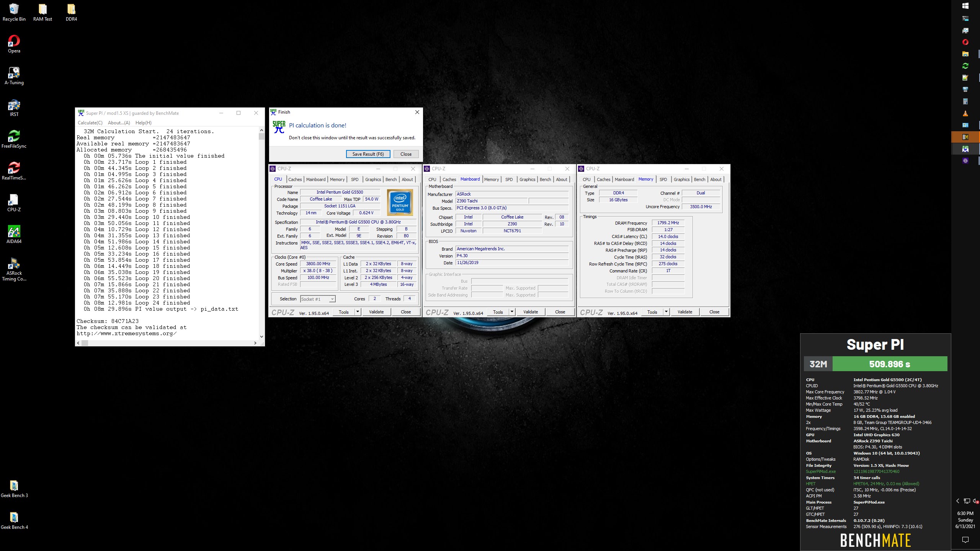Open the Recycle Bin desktop icon

[14, 12]
